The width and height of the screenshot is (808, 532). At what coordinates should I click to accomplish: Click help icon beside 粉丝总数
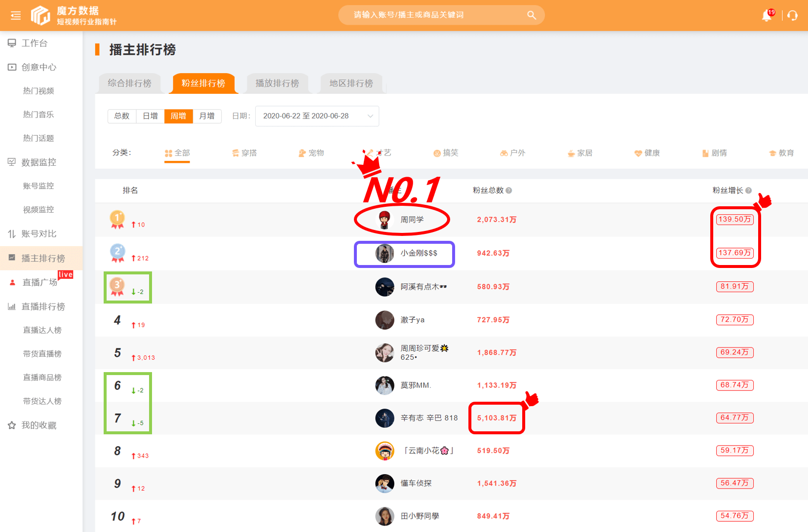pos(509,190)
